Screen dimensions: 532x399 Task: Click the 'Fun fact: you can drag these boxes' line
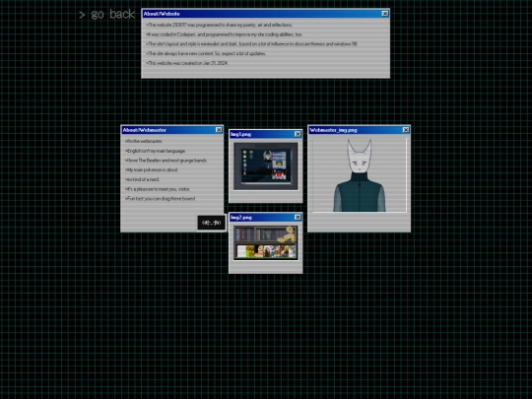(161, 199)
